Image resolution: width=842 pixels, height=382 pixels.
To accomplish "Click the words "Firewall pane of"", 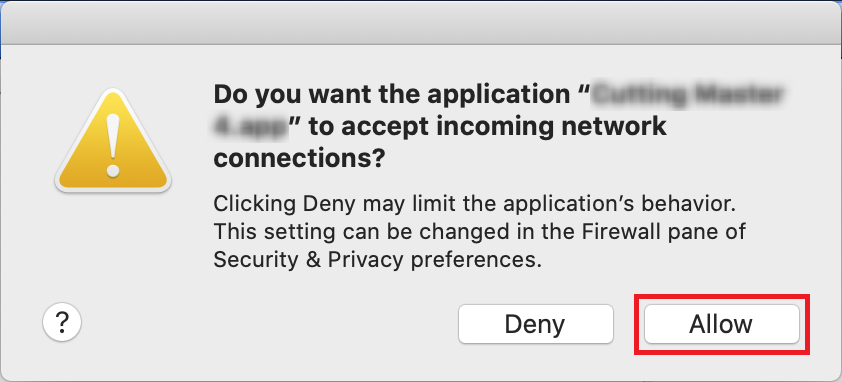I will pyautogui.click(x=663, y=233).
